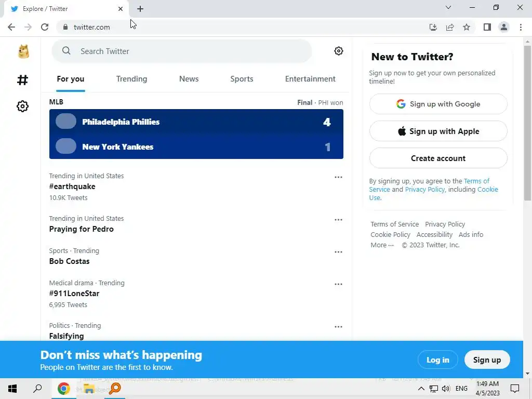Bookmark this tab with star icon
This screenshot has width=532, height=399.
coord(467,27)
